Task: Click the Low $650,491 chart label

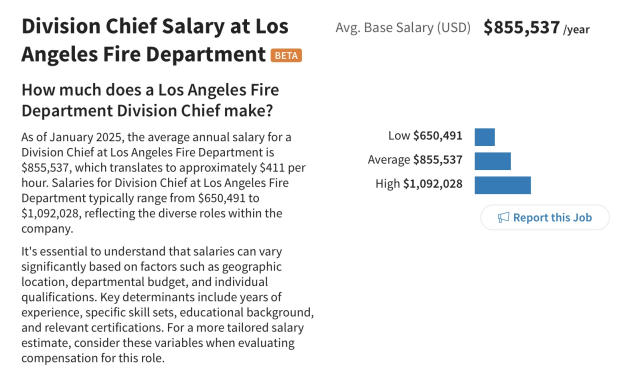Action: click(425, 136)
